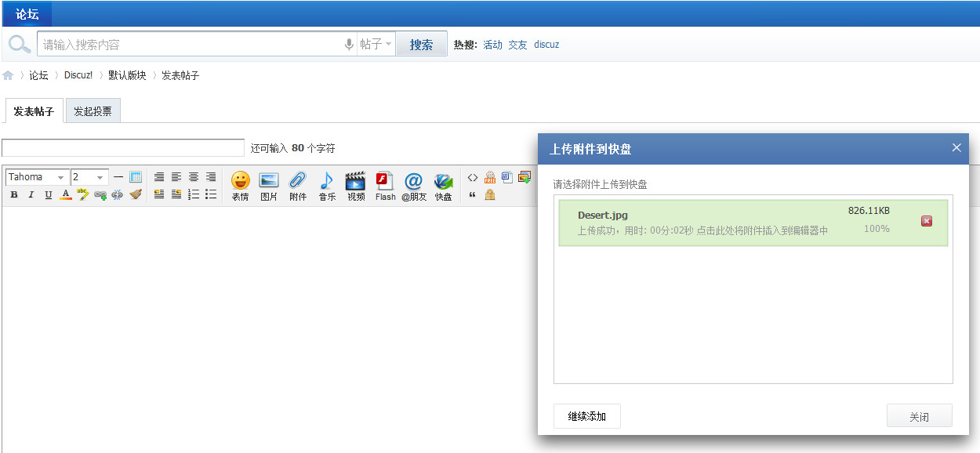Insert a table into the editor
The width and height of the screenshot is (980, 453).
coord(136,177)
